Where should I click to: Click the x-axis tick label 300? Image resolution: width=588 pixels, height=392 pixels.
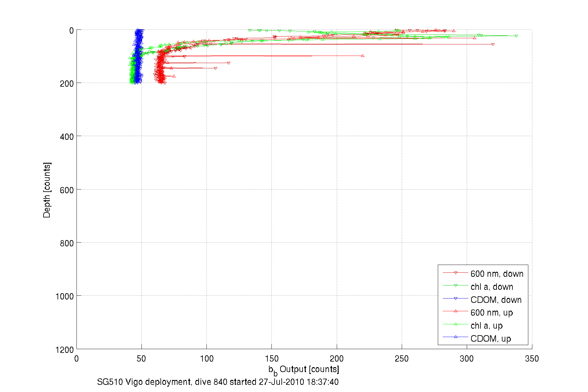coord(467,359)
